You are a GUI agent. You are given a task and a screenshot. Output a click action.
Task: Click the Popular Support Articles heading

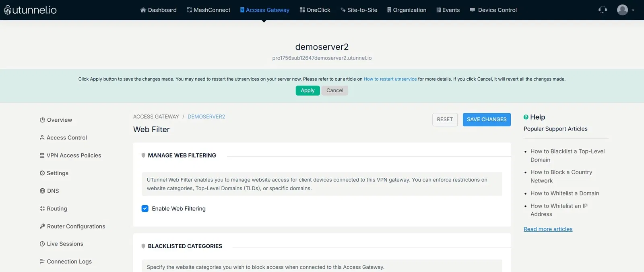pyautogui.click(x=555, y=129)
